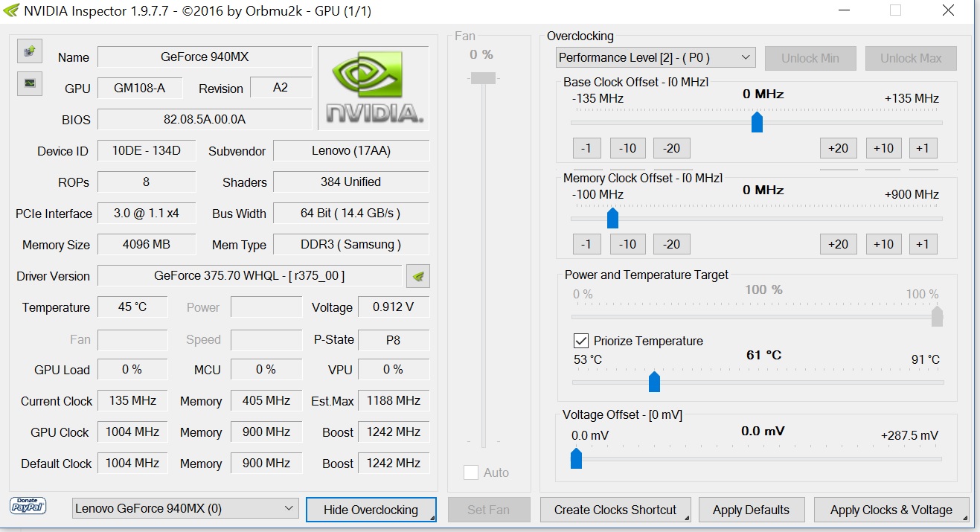The width and height of the screenshot is (980, 532).
Task: Open the driver profile settings icon
Action: pyautogui.click(x=418, y=276)
